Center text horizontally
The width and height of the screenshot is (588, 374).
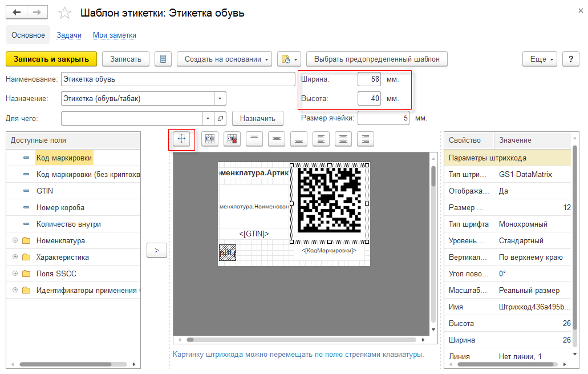[343, 139]
